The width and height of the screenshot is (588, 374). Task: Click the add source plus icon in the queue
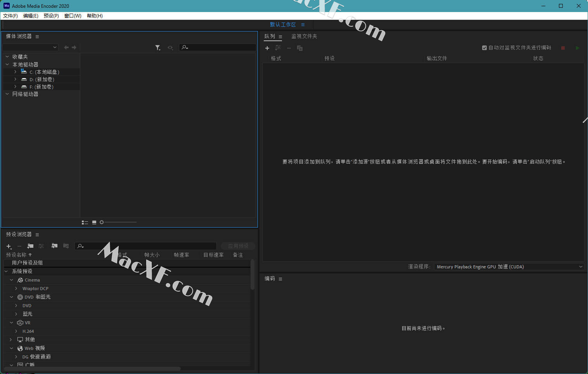pos(267,48)
